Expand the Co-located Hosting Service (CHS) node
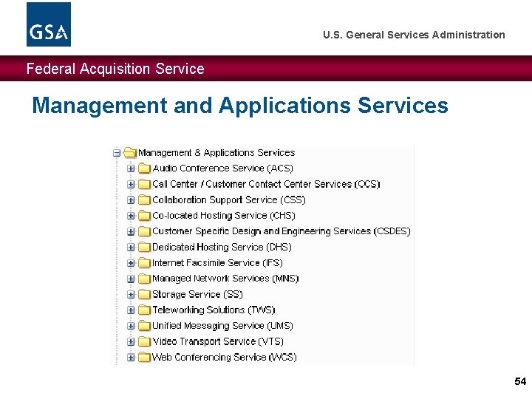Screen dimensions: 532x399 point(131,216)
